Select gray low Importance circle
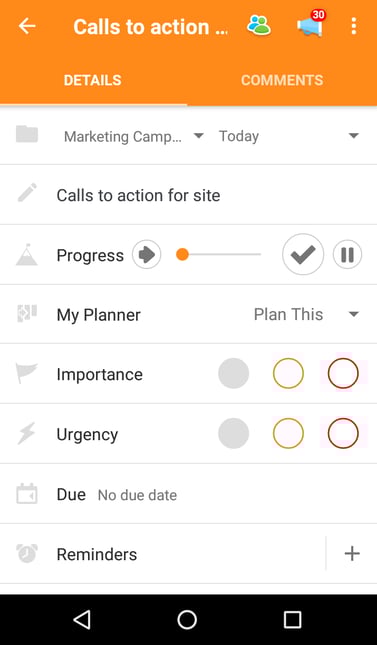 pos(233,373)
